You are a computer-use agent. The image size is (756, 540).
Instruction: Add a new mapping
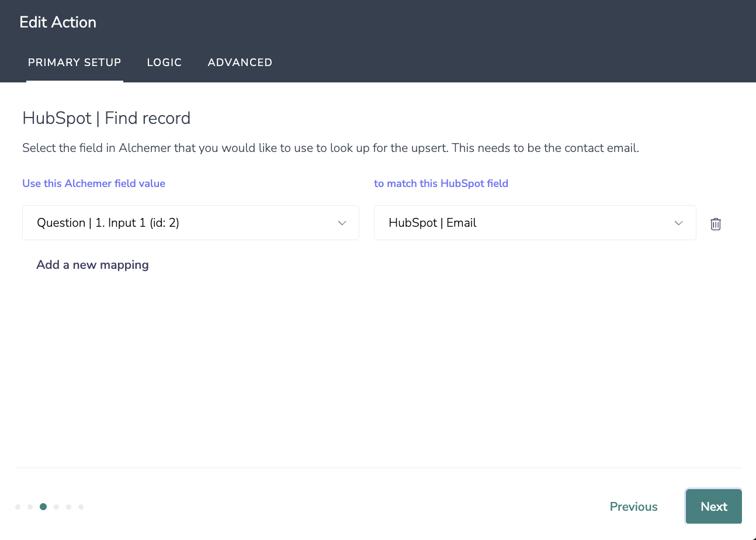(x=92, y=265)
